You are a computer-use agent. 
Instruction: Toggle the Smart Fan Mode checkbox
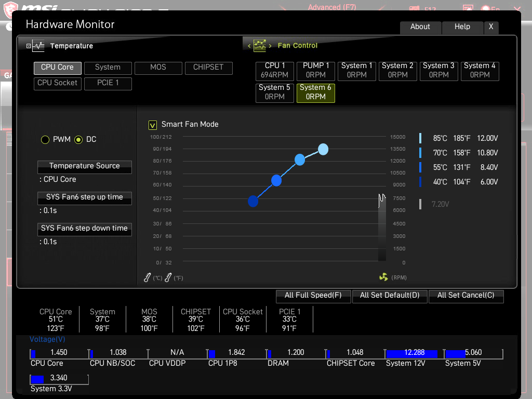[x=153, y=125]
